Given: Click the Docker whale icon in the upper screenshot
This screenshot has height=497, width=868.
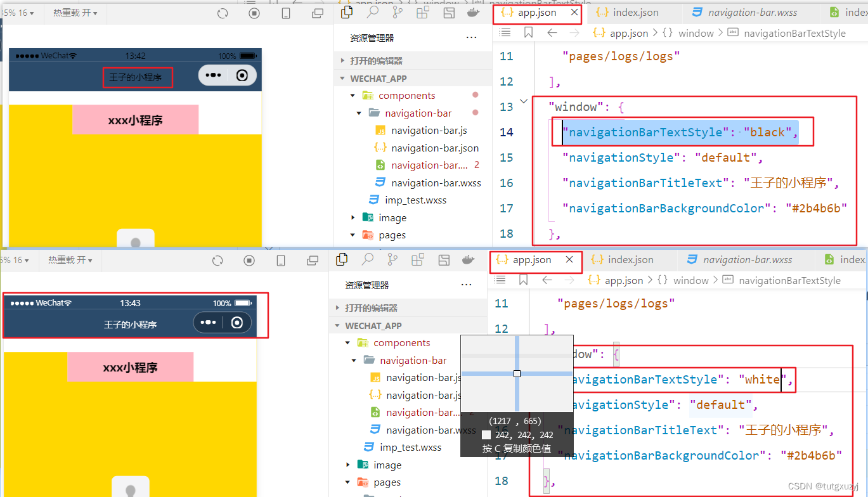Looking at the screenshot, I should (473, 13).
